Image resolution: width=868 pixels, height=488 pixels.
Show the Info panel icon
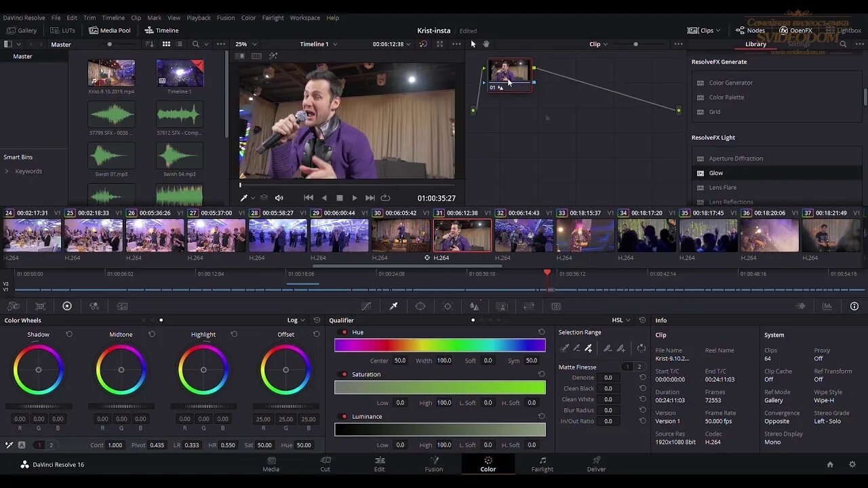[854, 306]
